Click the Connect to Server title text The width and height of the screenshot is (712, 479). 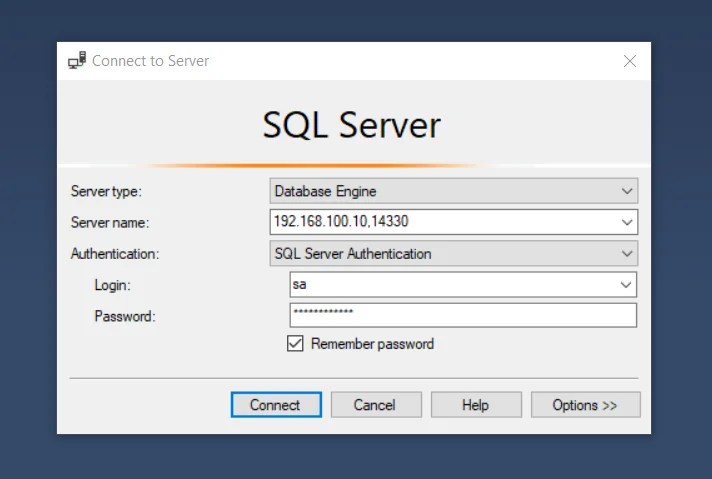pyautogui.click(x=150, y=61)
